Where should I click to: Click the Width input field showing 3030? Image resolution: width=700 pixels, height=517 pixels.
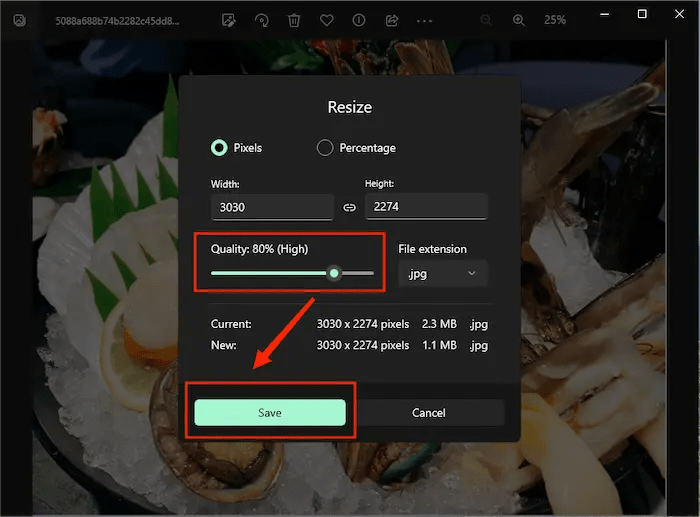click(x=272, y=207)
